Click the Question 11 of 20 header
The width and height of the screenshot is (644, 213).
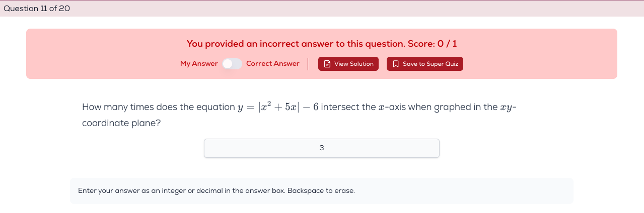click(36, 9)
